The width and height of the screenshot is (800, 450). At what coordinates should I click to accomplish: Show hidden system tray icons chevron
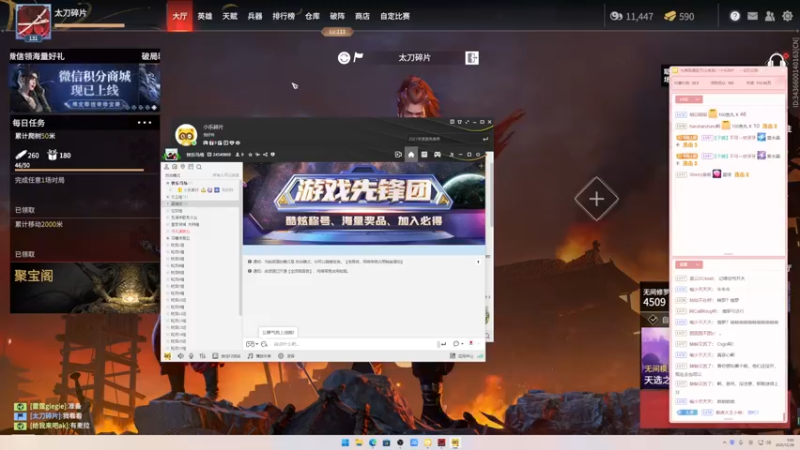tap(724, 442)
